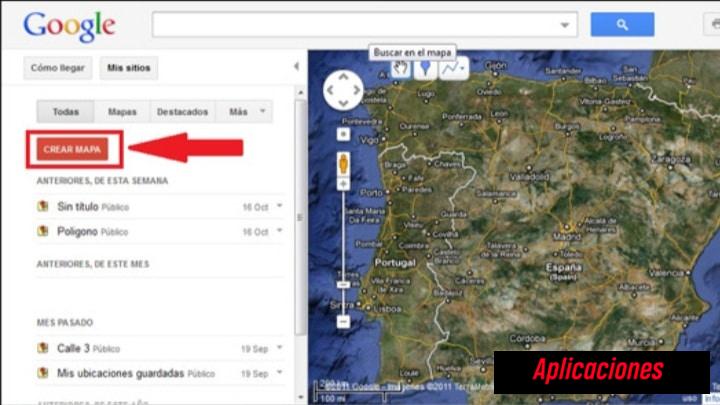Expand options arrow for Calle 3

(x=279, y=348)
